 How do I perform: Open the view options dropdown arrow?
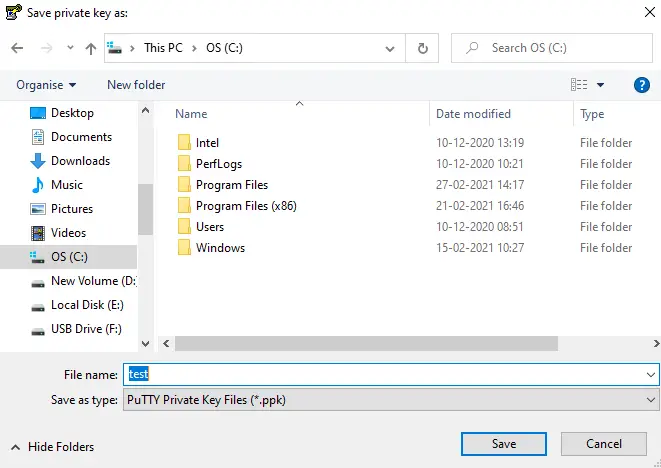pos(600,85)
